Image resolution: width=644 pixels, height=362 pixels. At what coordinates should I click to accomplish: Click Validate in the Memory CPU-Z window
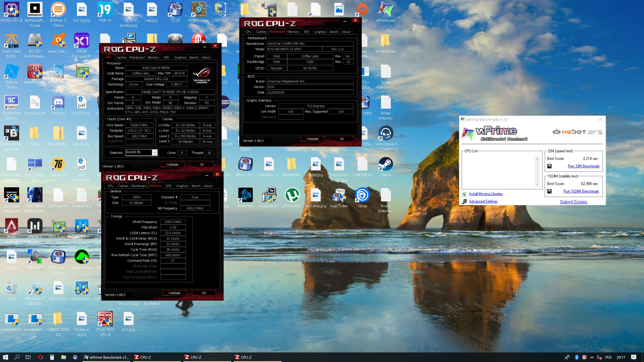(174, 293)
